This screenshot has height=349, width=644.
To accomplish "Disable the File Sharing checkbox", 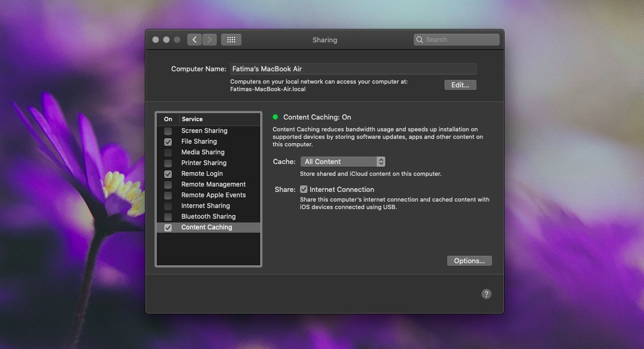I will pyautogui.click(x=168, y=142).
